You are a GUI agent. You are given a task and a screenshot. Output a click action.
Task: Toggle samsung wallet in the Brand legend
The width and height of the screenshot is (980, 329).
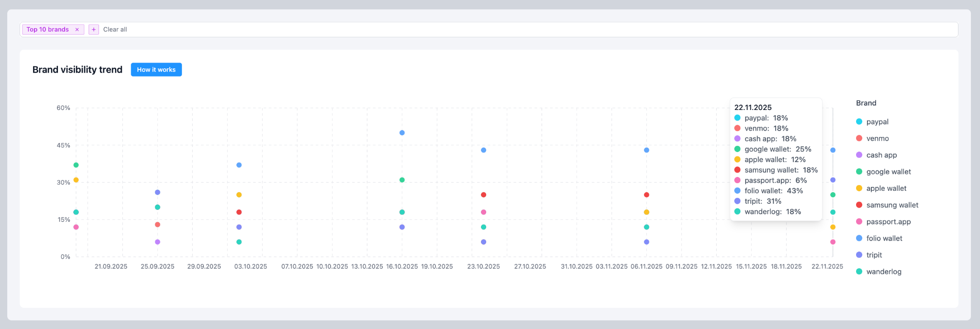(x=887, y=205)
